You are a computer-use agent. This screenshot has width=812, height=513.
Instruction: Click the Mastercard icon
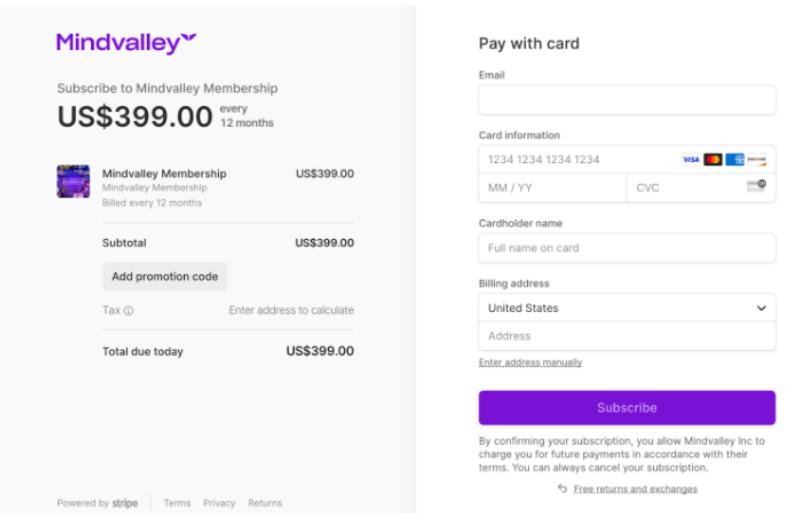pos(713,160)
